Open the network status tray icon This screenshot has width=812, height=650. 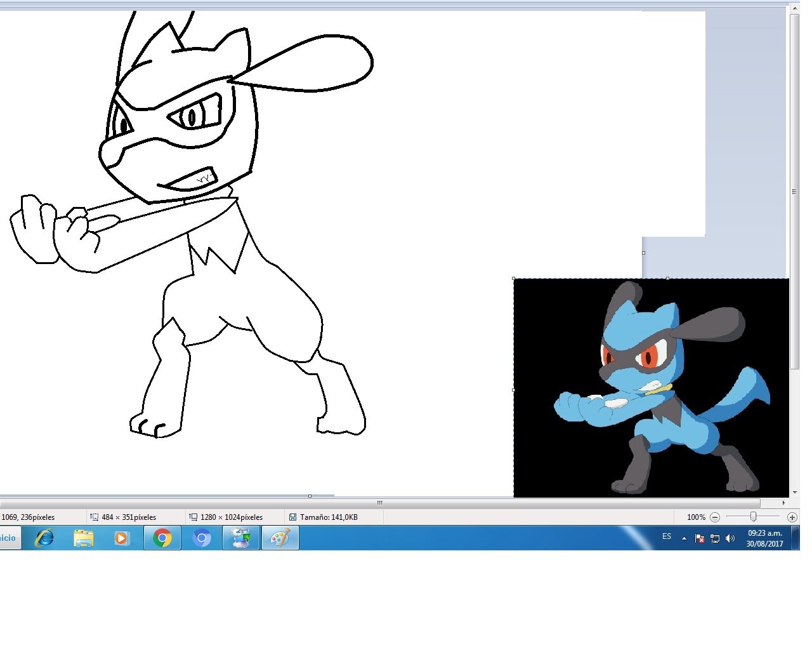(715, 538)
